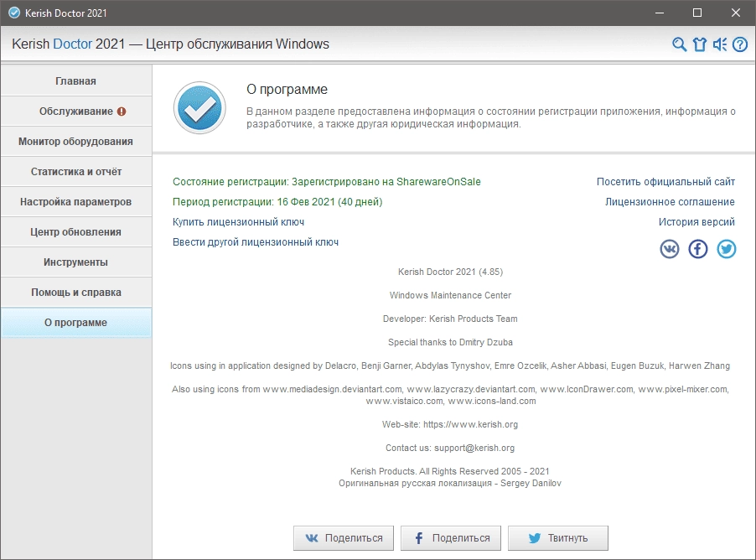
Task: Click the Период регистрации 16 Фев 2021 text
Action: point(277,202)
